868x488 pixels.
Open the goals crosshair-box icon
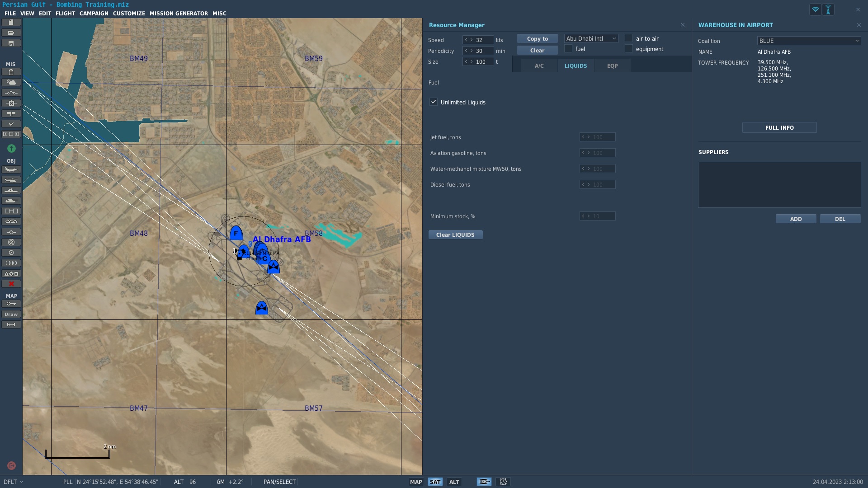pos(11,103)
